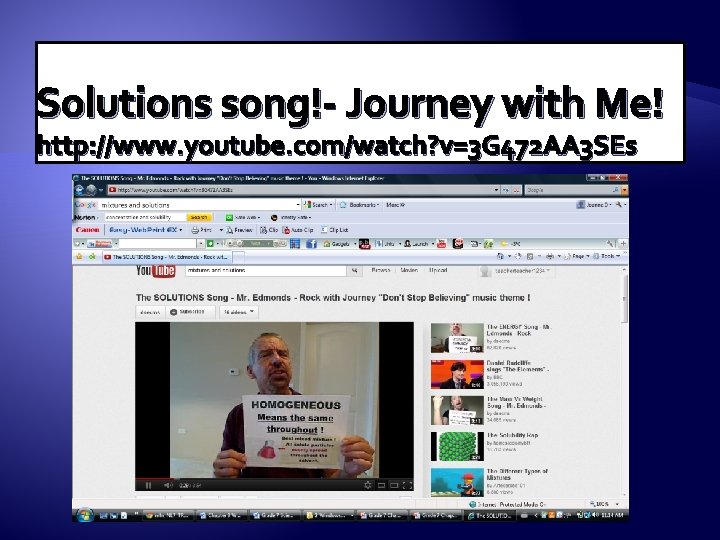Switch to '2 Windows' taskbar group
This screenshot has height=540, width=720.
click(328, 516)
